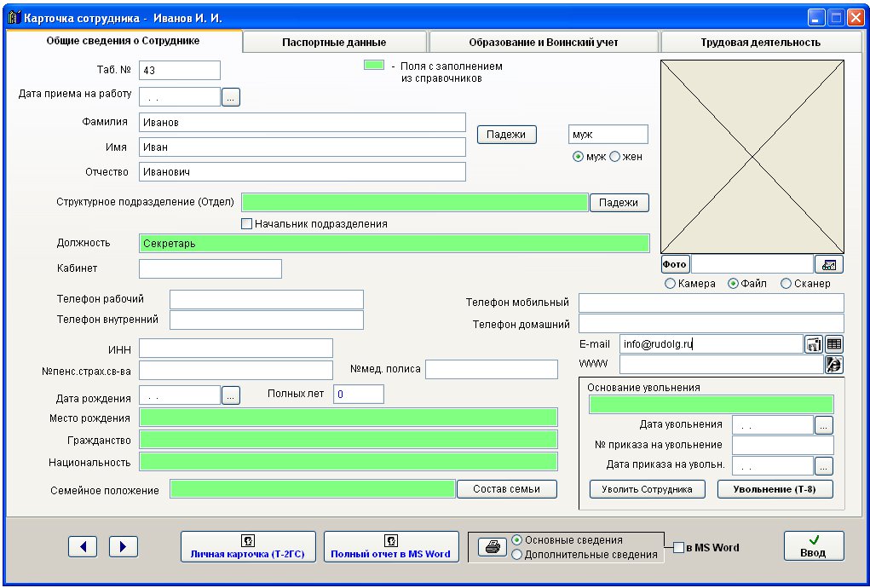Open date picker for Дата рождения

[230, 395]
